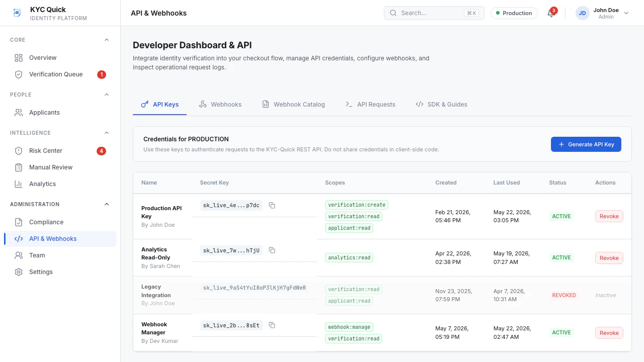Open Manual Review in the sidebar
The height and width of the screenshot is (362, 644).
pos(60,167)
